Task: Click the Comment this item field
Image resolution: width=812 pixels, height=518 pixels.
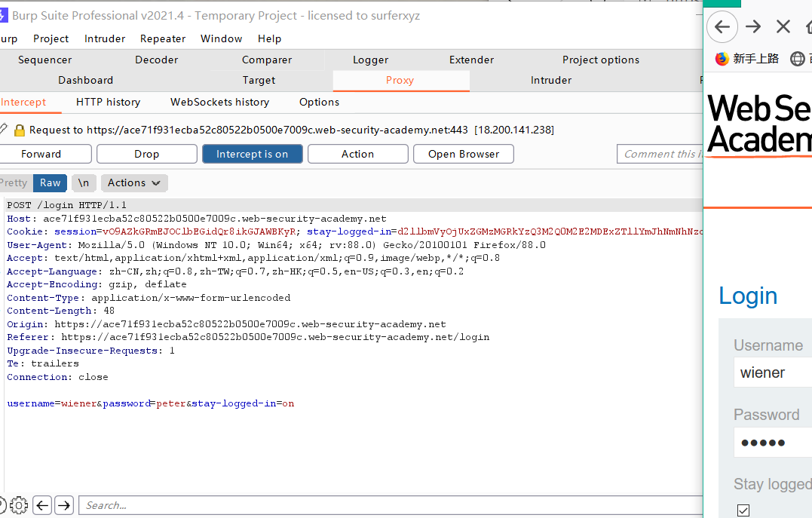Action: click(x=660, y=154)
